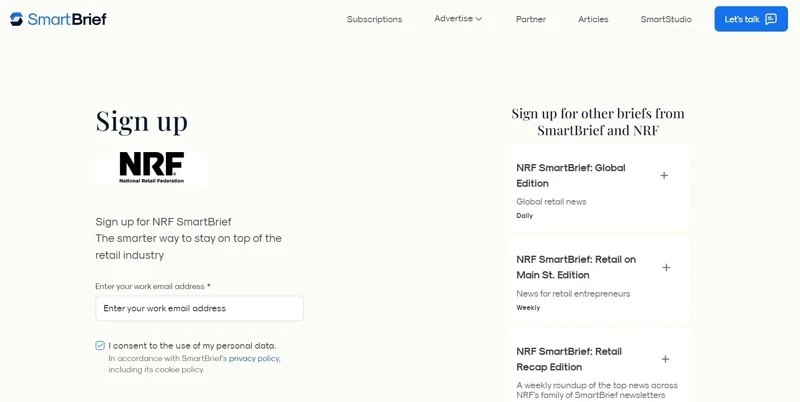
Task: Open the privacy policy link
Action: tap(254, 359)
